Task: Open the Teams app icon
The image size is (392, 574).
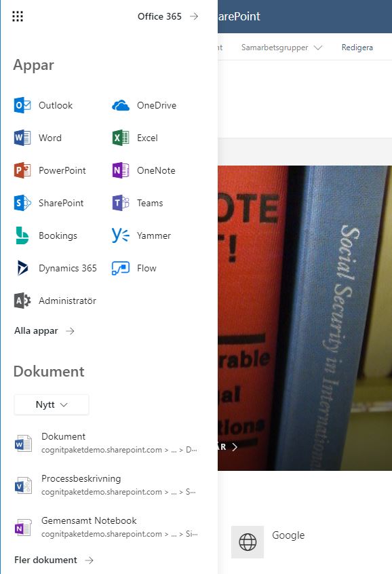Action: click(x=121, y=203)
